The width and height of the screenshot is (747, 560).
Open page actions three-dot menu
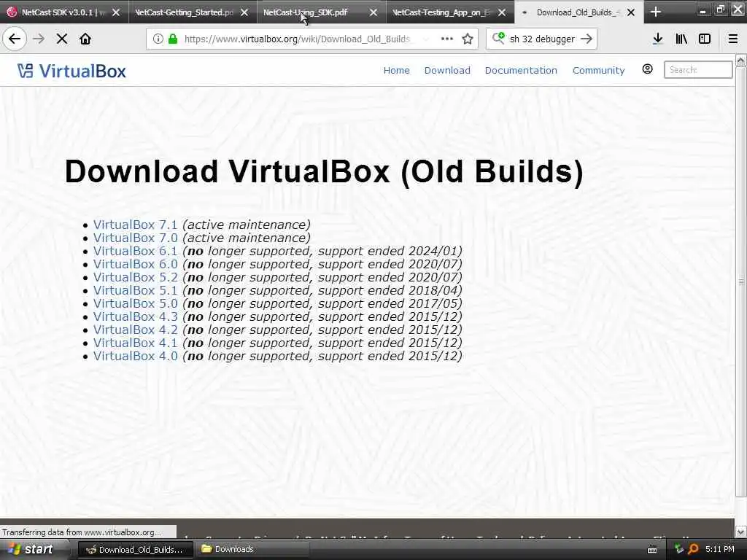click(x=447, y=39)
